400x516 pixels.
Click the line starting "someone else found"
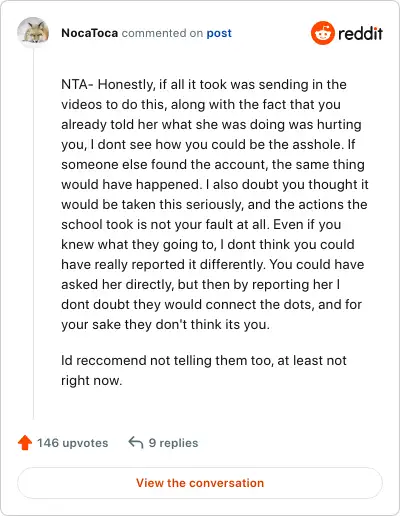tap(213, 165)
